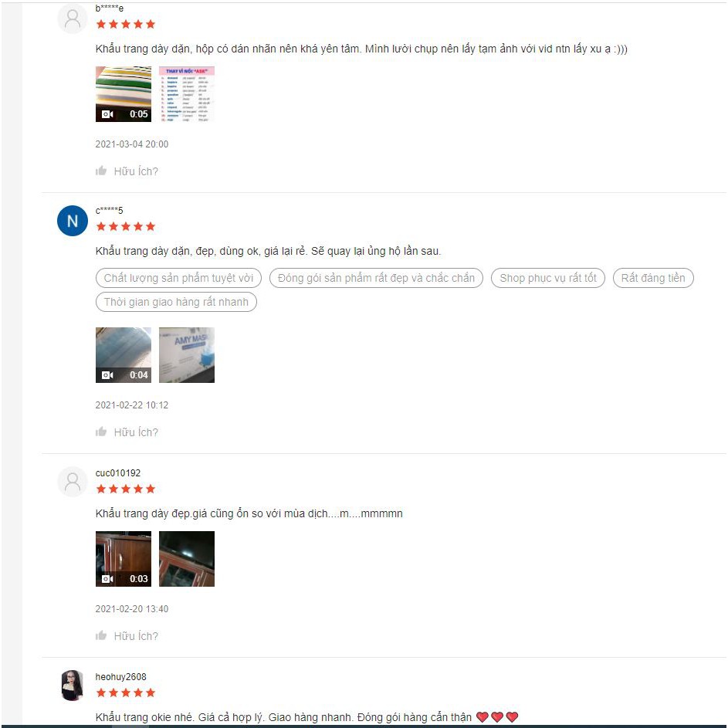Image resolution: width=728 pixels, height=728 pixels.
Task: Click the default avatar icon of b*****e
Action: point(73,19)
